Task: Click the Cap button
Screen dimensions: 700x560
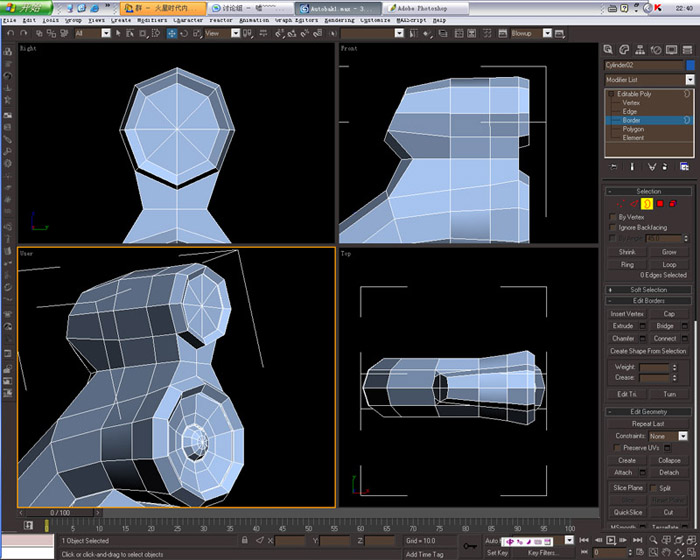Action: pos(669,314)
